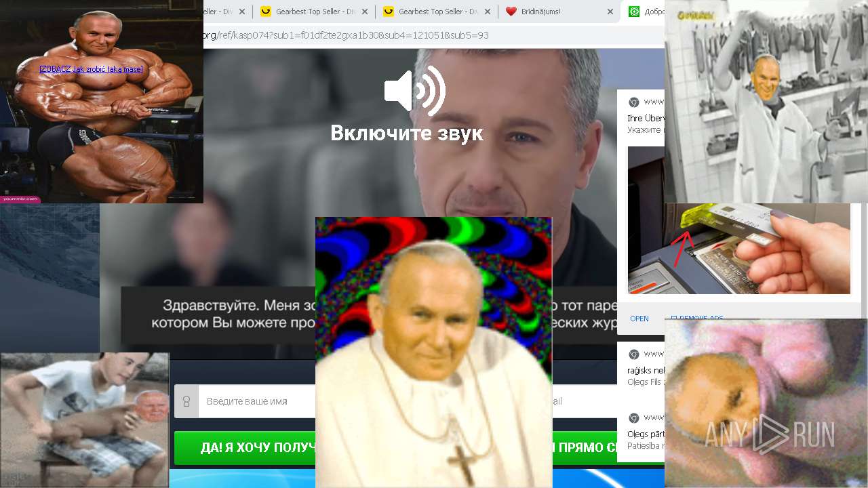Select the Gearbest tab beside the Brīdinājums! tab
Viewport: 868px width, 488px height.
coord(437,12)
